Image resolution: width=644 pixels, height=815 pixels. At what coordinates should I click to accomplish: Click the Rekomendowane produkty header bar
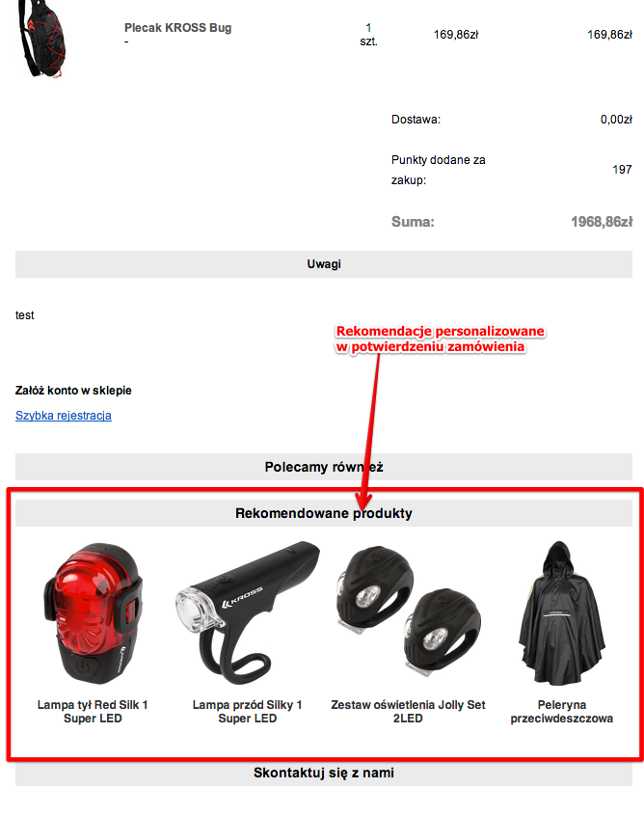(324, 513)
